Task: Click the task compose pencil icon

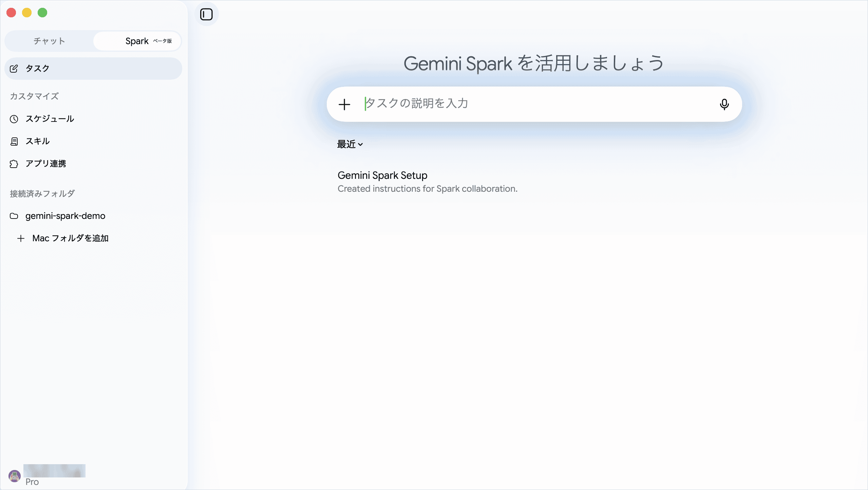Action: click(14, 69)
